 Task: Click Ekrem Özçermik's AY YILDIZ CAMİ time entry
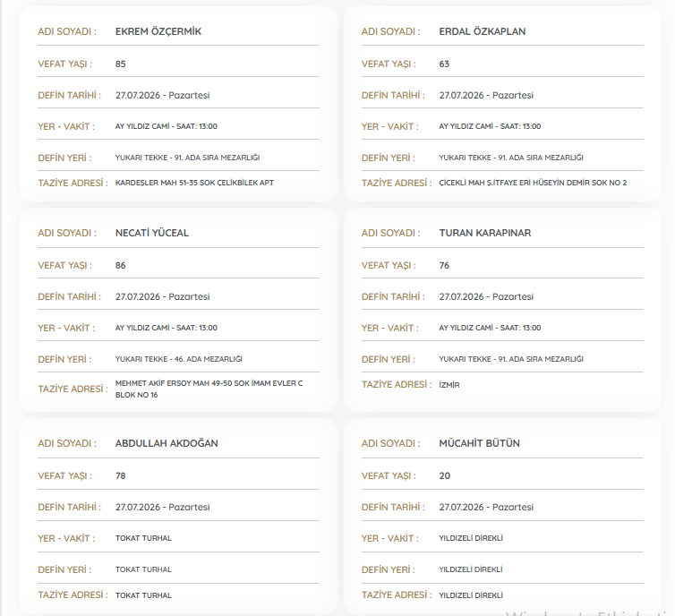tap(167, 126)
